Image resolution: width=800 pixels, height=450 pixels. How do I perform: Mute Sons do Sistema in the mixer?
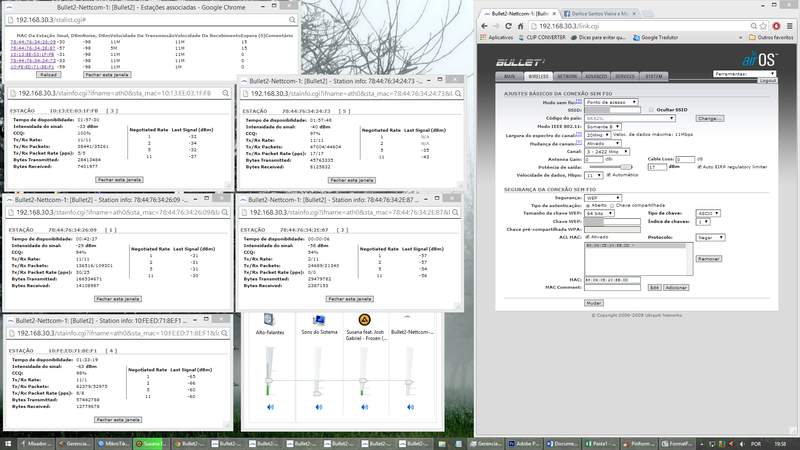point(319,407)
